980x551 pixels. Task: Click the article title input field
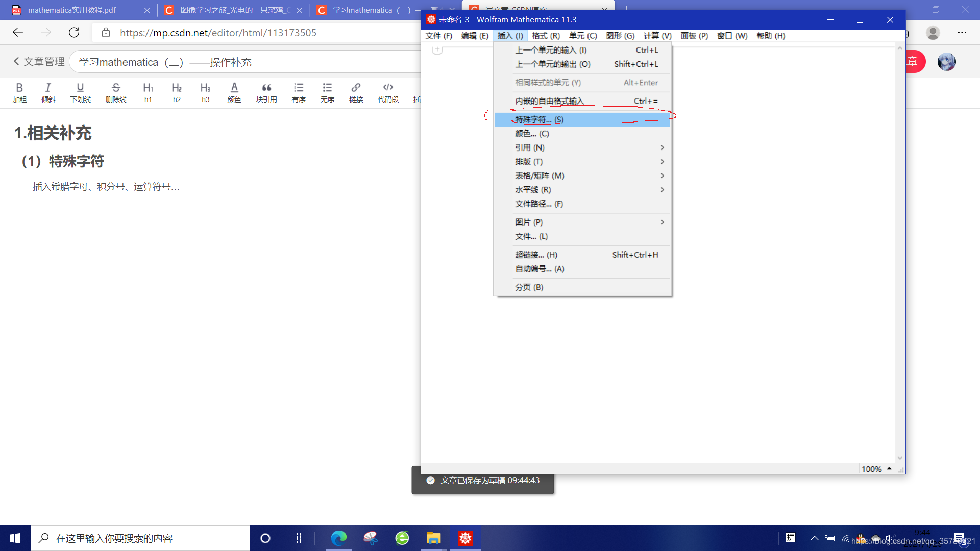(245, 62)
